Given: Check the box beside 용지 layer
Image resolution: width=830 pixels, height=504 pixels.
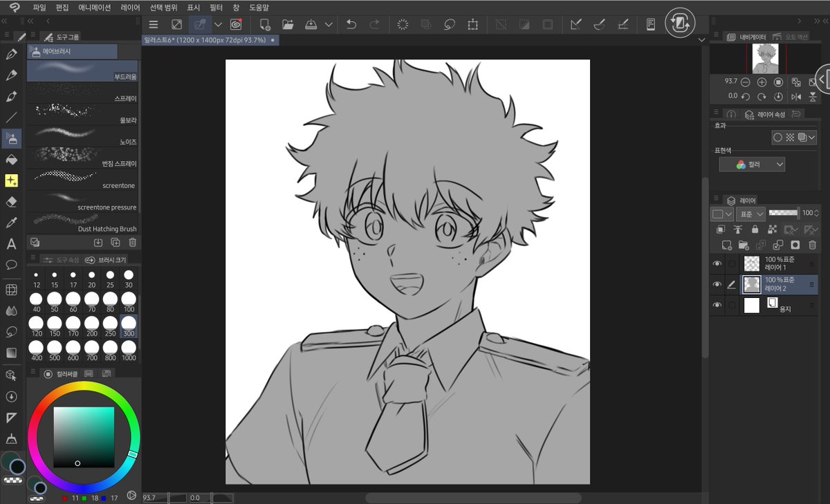Looking at the screenshot, I should (732, 305).
